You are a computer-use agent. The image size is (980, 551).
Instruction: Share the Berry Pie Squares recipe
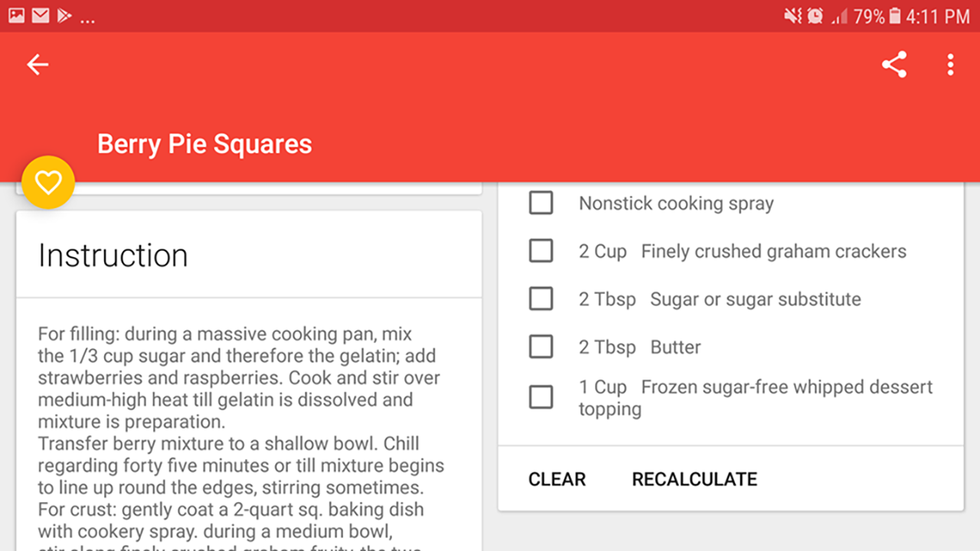893,64
